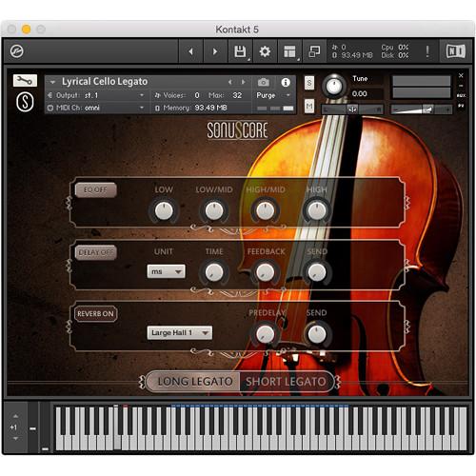476x476 pixels.
Task: Open instrument info with the i icon
Action: coord(286,83)
